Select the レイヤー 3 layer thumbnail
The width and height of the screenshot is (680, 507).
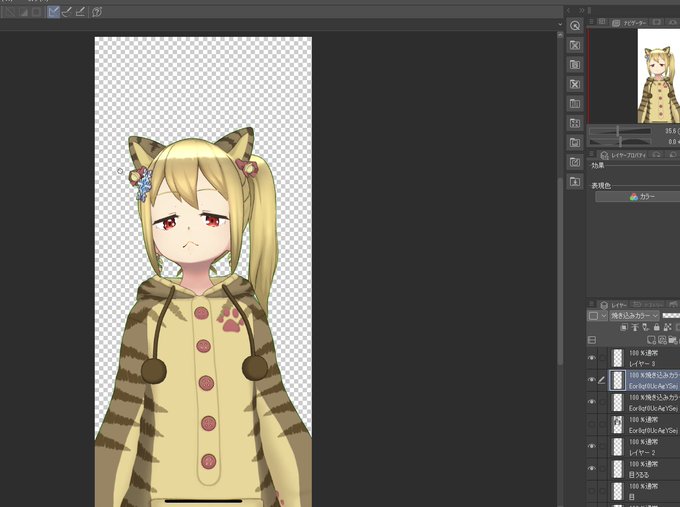point(617,358)
